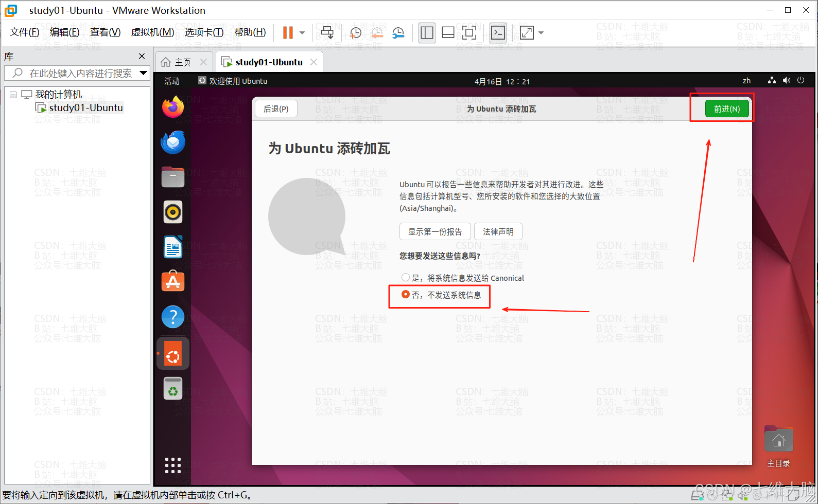The image size is (818, 504).
Task: Open the dropdown arrow next to the pause button
Action: coord(302,33)
